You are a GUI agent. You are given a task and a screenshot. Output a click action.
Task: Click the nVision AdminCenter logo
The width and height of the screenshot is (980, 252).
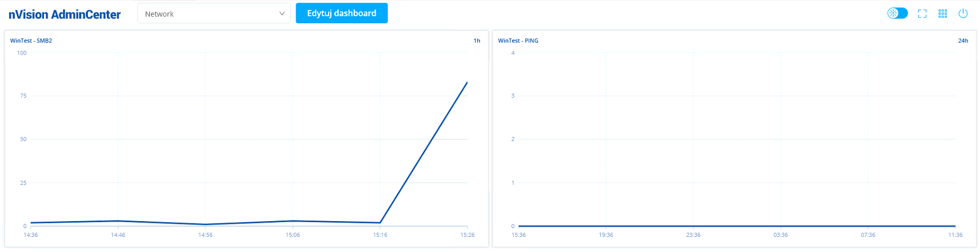pyautogui.click(x=65, y=15)
